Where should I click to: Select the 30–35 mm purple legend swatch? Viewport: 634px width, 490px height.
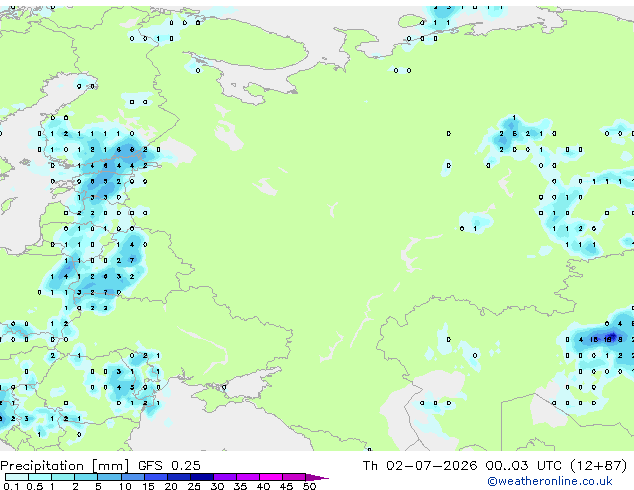click(225, 477)
